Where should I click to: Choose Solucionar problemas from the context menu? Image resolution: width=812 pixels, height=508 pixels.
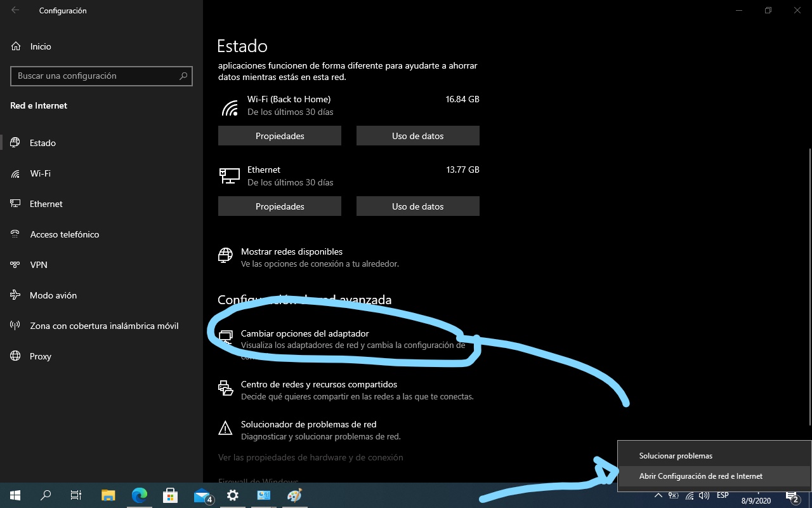click(676, 455)
